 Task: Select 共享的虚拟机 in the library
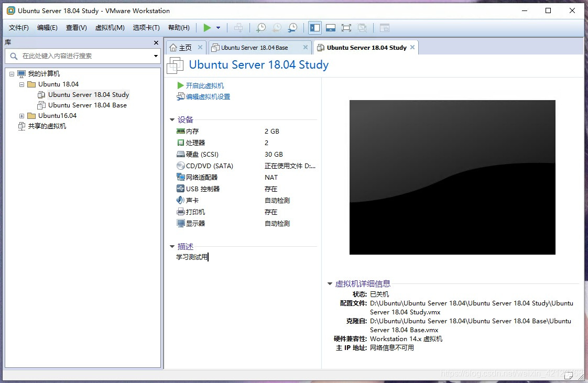coord(47,126)
